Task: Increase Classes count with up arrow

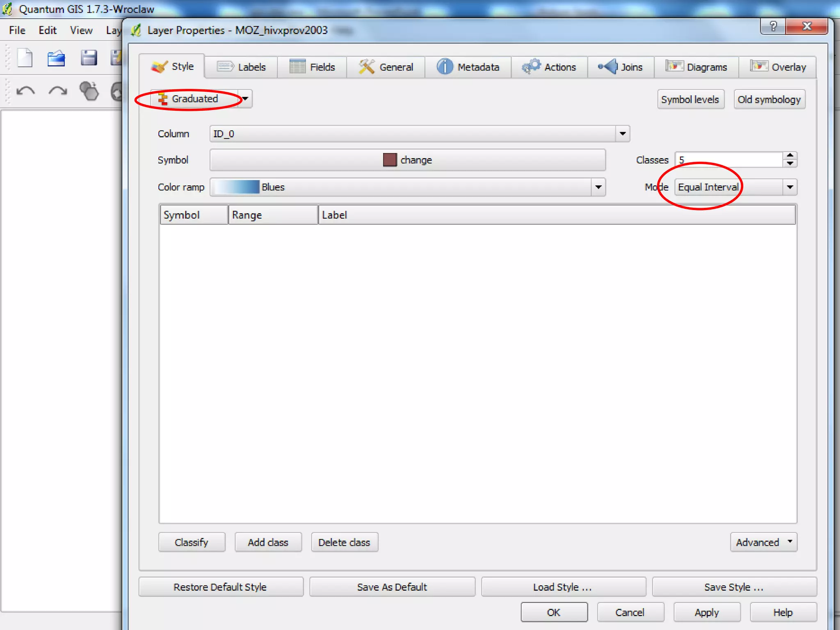Action: point(790,156)
